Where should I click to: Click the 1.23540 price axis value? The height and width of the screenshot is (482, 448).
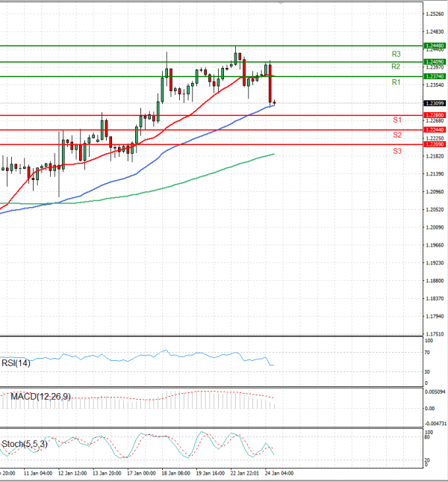tap(435, 85)
